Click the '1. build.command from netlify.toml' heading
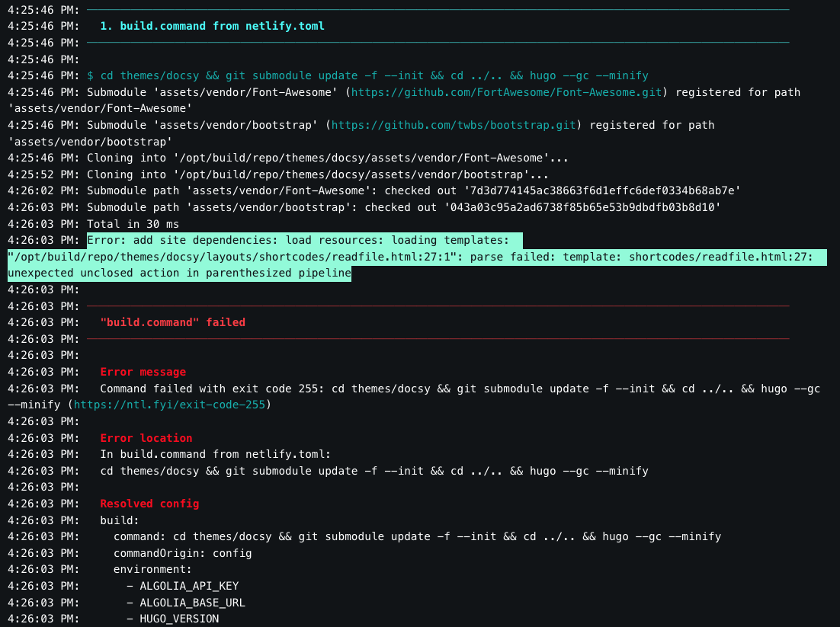 click(212, 26)
